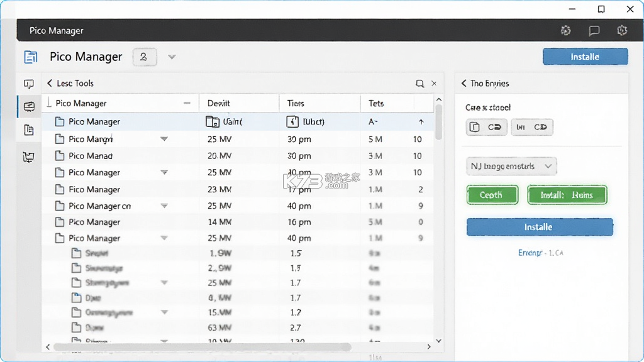644x362 pixels.
Task: Click the INI CD button under Cae x ctaeel
Action: (x=532, y=127)
